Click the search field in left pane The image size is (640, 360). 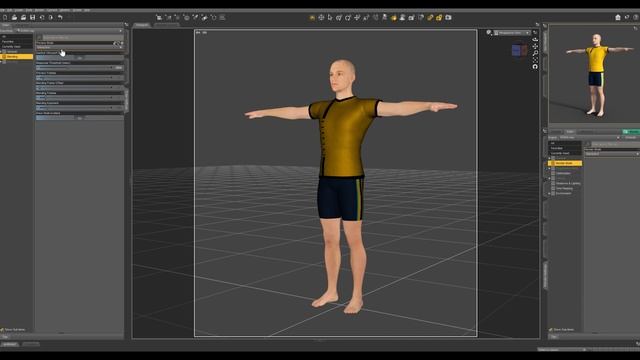83,37
